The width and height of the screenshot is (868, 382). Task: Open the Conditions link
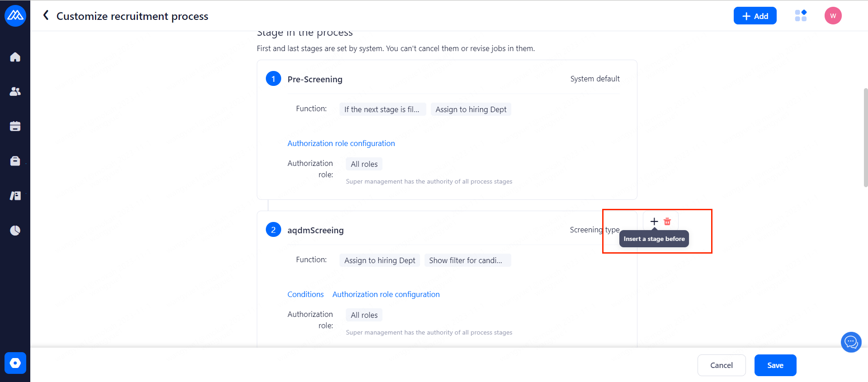306,294
